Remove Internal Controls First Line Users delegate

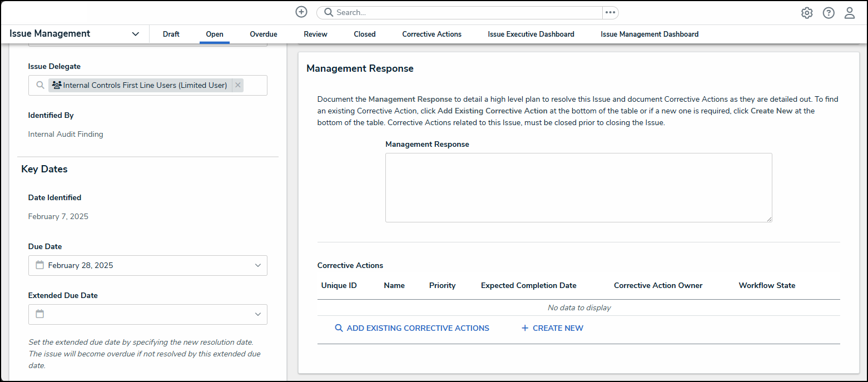[x=237, y=85]
